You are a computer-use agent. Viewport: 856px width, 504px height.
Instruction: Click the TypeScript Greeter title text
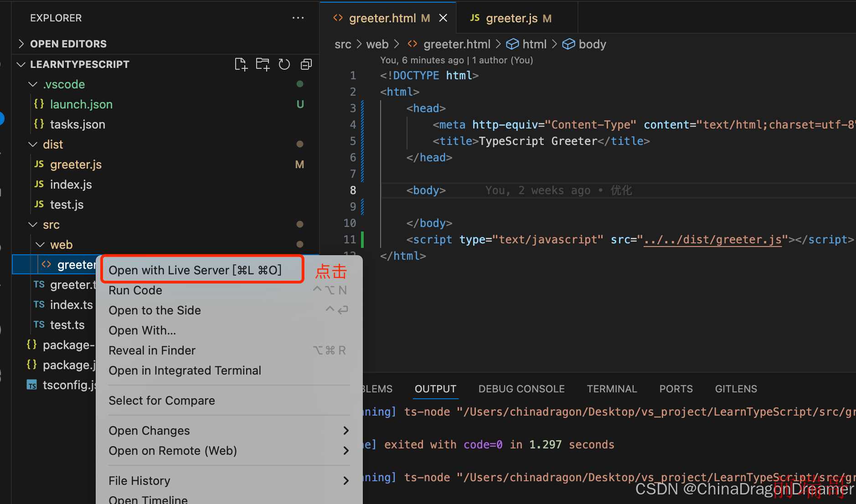[538, 141]
